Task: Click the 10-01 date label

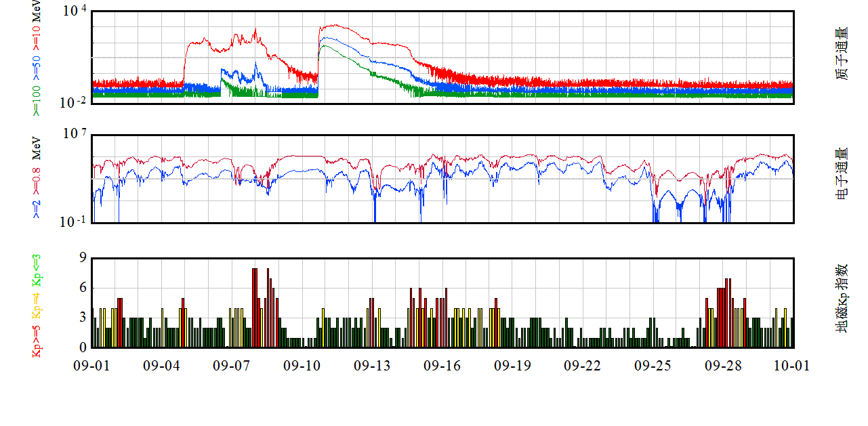Action: pos(791,366)
